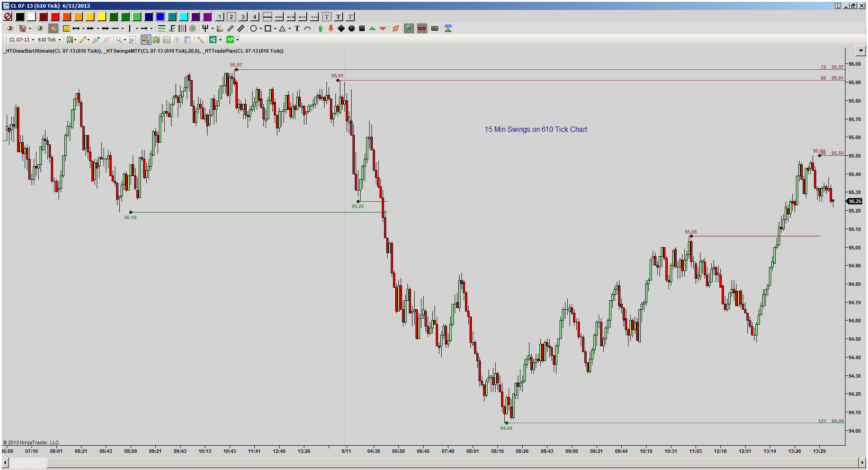The image size is (868, 470).
Task: Click the green up arrow marker tool
Action: (x=321, y=28)
